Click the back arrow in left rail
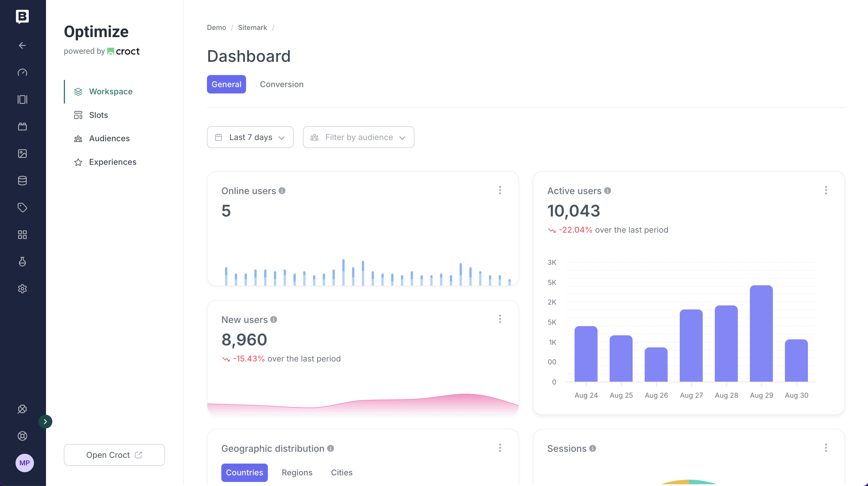 22,45
